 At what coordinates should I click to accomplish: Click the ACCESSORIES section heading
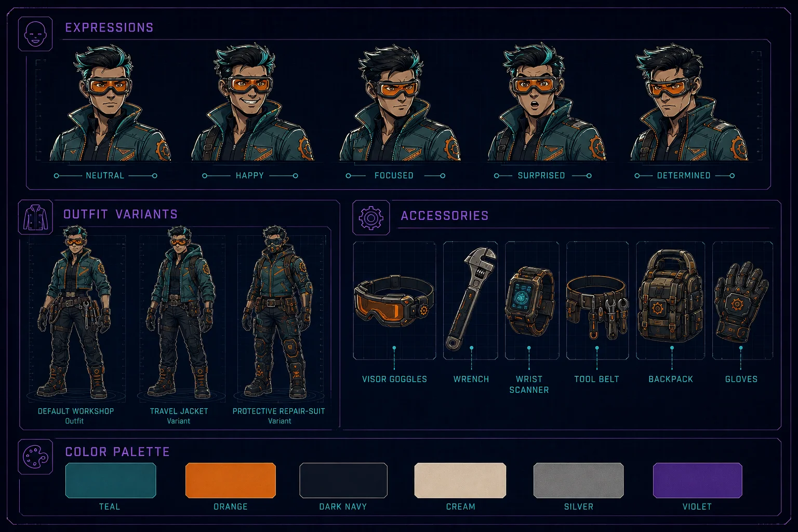(445, 216)
